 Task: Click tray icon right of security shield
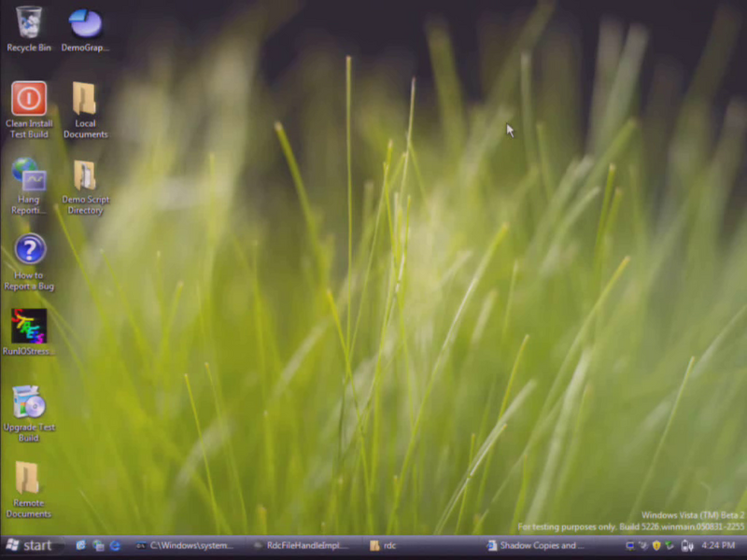[669, 546]
